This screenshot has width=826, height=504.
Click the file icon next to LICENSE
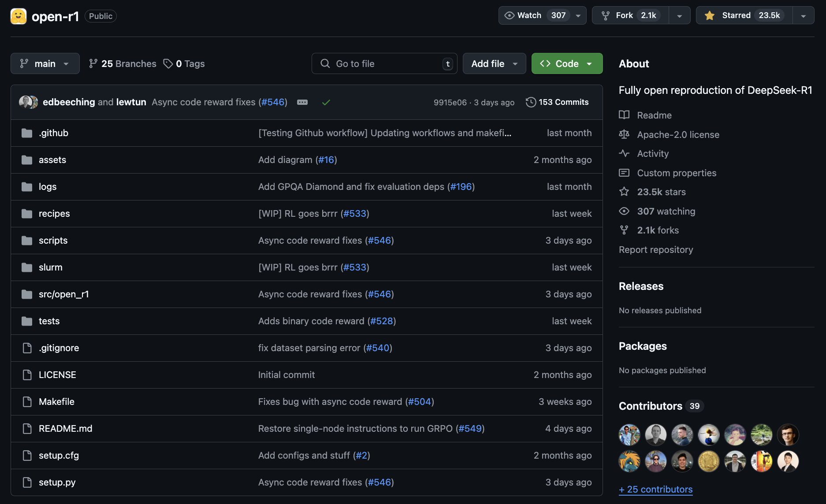(27, 375)
